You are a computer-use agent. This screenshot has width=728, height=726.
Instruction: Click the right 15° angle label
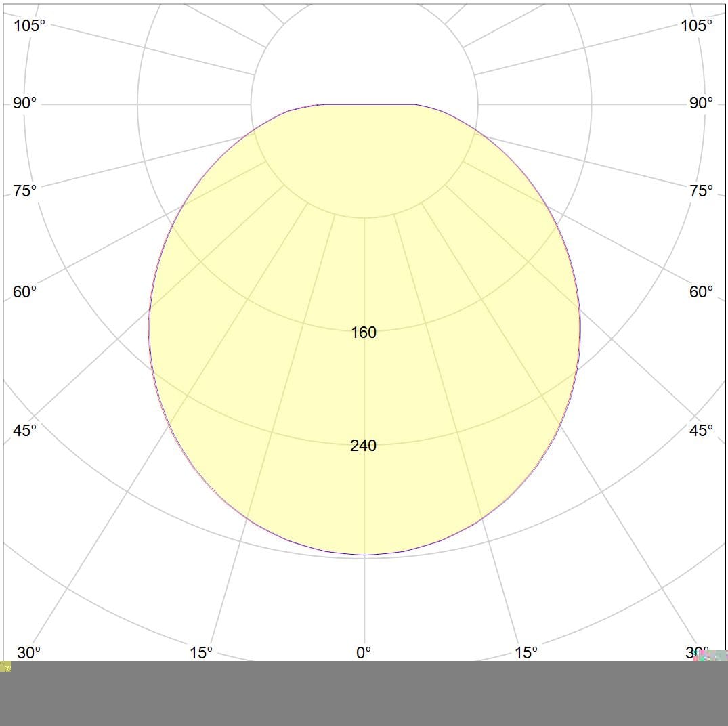click(526, 652)
